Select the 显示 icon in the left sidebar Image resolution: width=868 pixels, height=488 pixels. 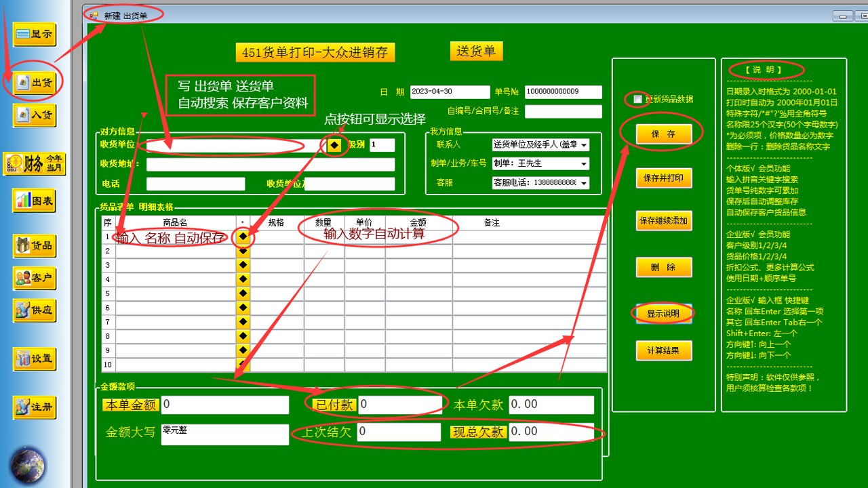34,34
